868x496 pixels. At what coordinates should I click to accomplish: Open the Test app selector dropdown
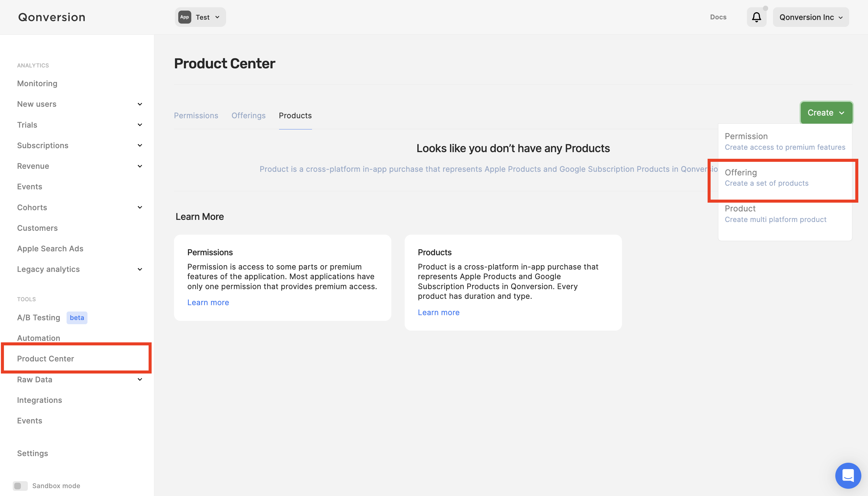pyautogui.click(x=200, y=17)
